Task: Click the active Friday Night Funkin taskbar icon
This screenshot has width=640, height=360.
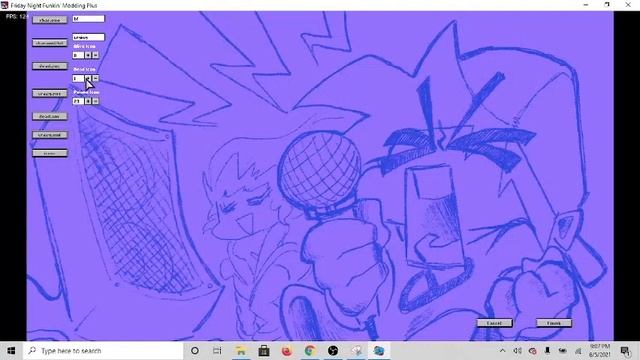Action: (379, 351)
